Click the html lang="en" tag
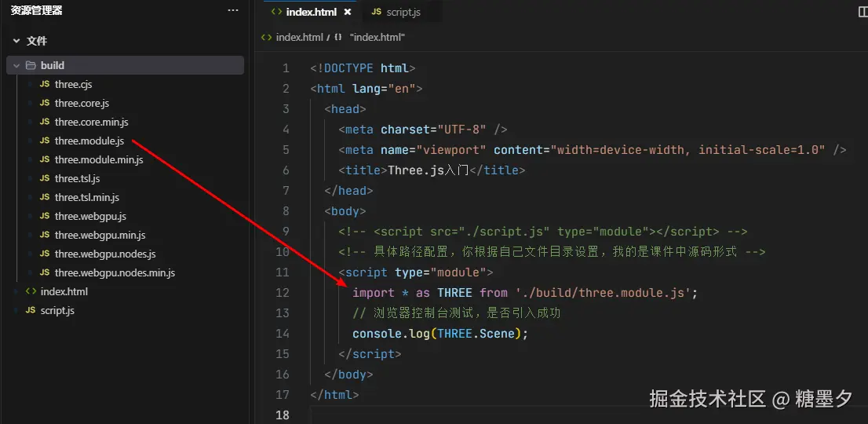 tap(367, 89)
